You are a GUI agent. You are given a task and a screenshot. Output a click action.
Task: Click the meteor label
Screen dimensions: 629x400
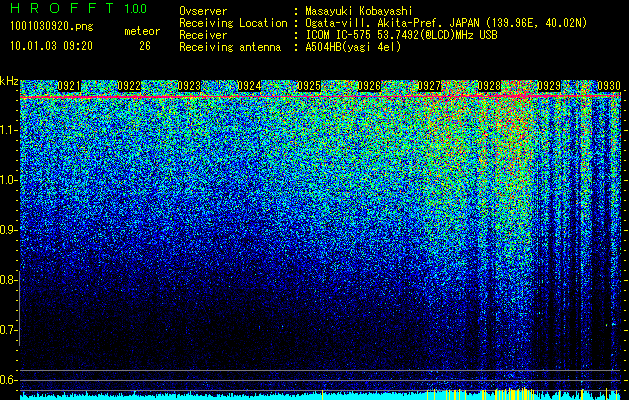click(x=142, y=31)
